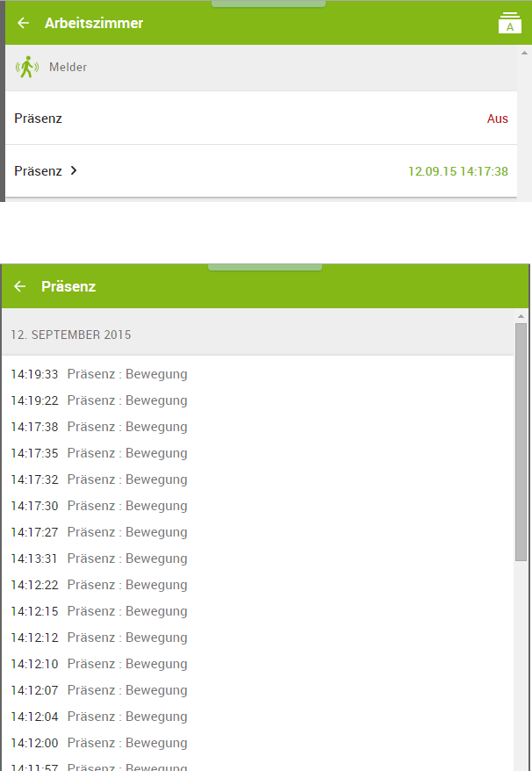This screenshot has height=771, width=532.
Task: Click the back arrow in Arbeitszimmer header
Action: [24, 23]
